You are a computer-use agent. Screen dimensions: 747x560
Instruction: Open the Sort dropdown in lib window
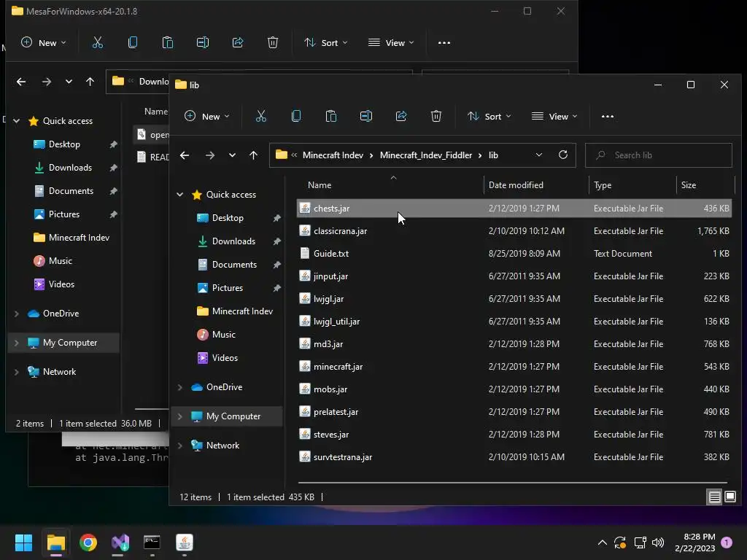489,117
